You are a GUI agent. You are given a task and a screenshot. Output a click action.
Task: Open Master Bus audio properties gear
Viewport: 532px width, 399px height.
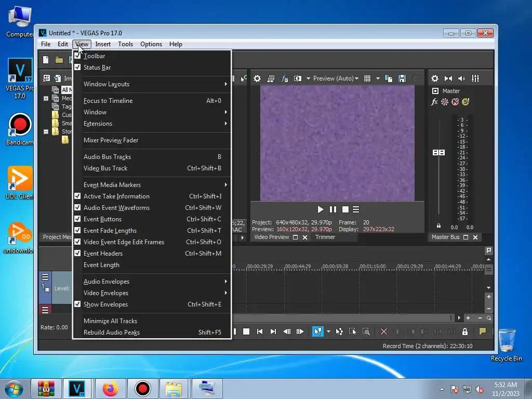tap(435, 79)
